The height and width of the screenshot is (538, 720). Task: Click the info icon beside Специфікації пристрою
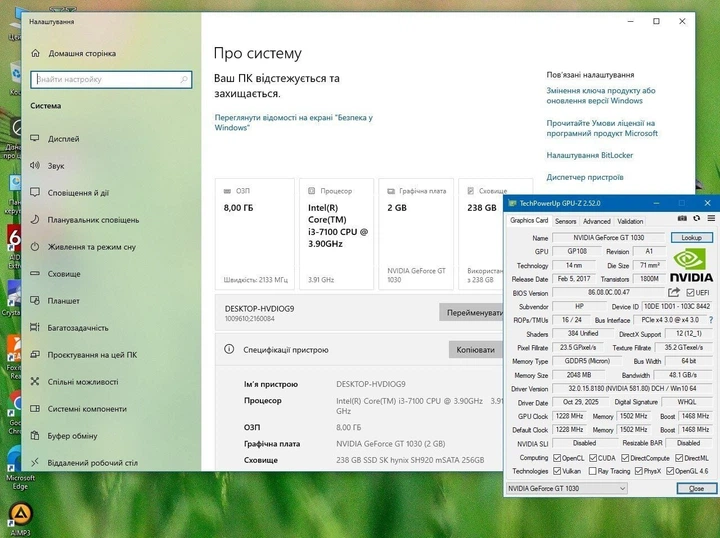(x=229, y=349)
